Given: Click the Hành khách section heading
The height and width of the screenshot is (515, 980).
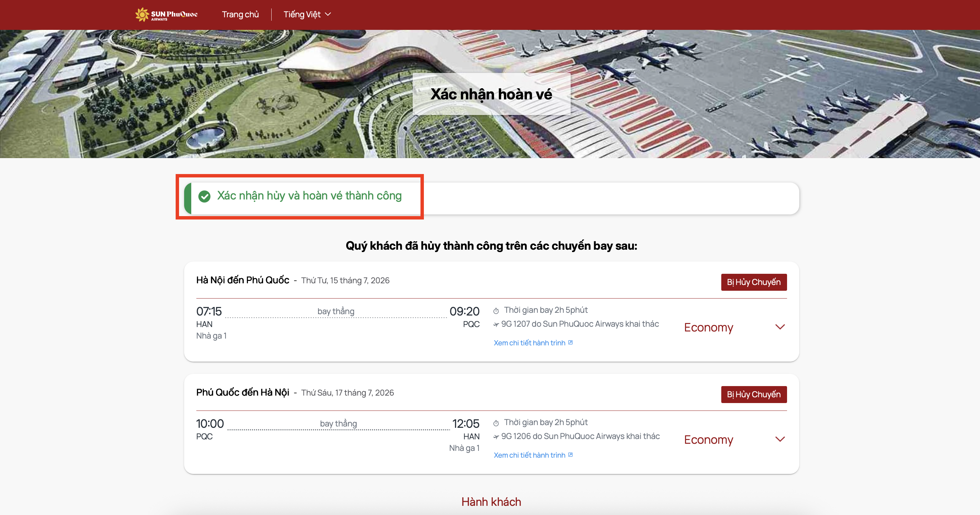Looking at the screenshot, I should 491,502.
